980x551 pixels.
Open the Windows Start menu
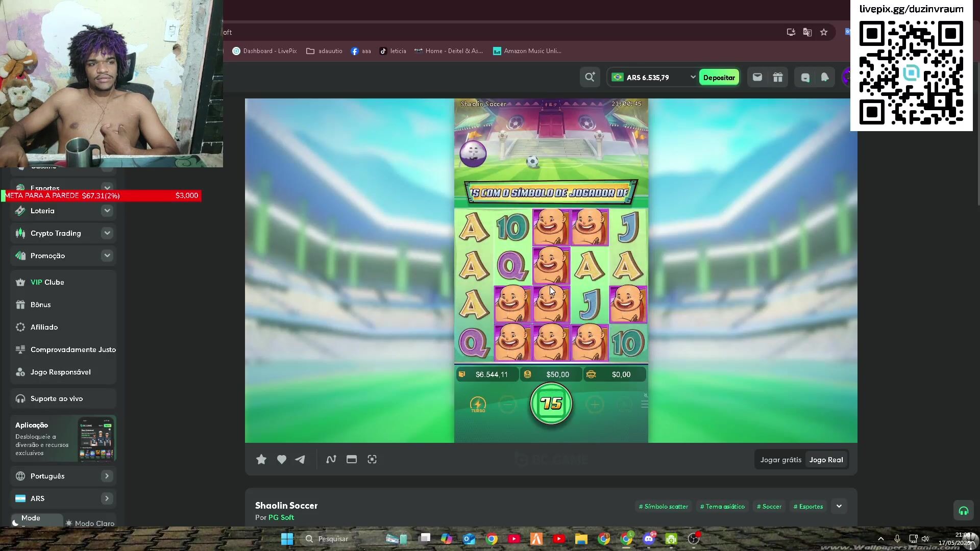point(287,539)
